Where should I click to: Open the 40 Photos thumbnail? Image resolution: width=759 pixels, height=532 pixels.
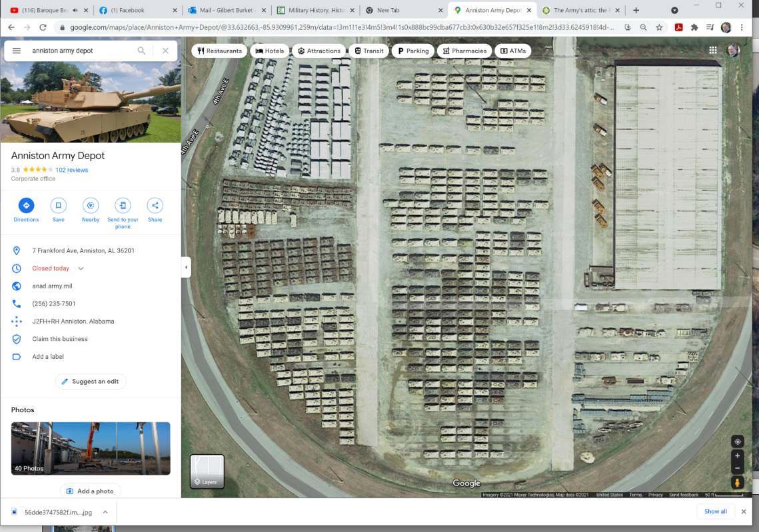91,448
